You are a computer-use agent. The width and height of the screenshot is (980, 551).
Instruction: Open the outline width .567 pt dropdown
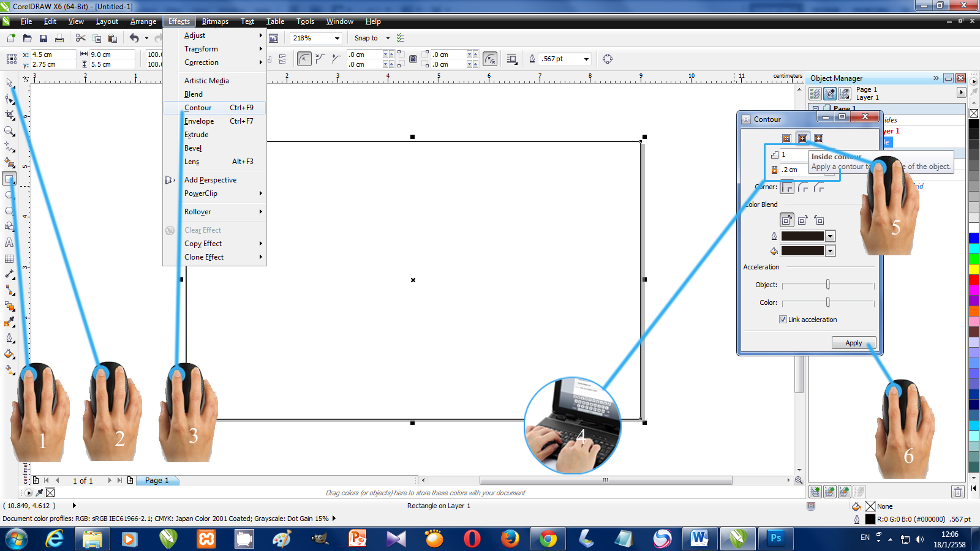[586, 59]
